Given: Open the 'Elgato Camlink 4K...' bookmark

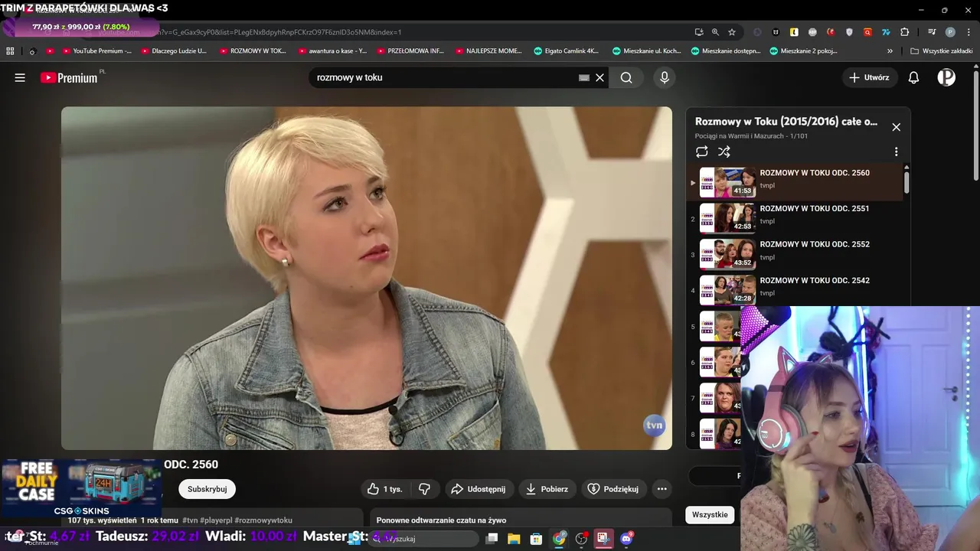Looking at the screenshot, I should pos(566,51).
